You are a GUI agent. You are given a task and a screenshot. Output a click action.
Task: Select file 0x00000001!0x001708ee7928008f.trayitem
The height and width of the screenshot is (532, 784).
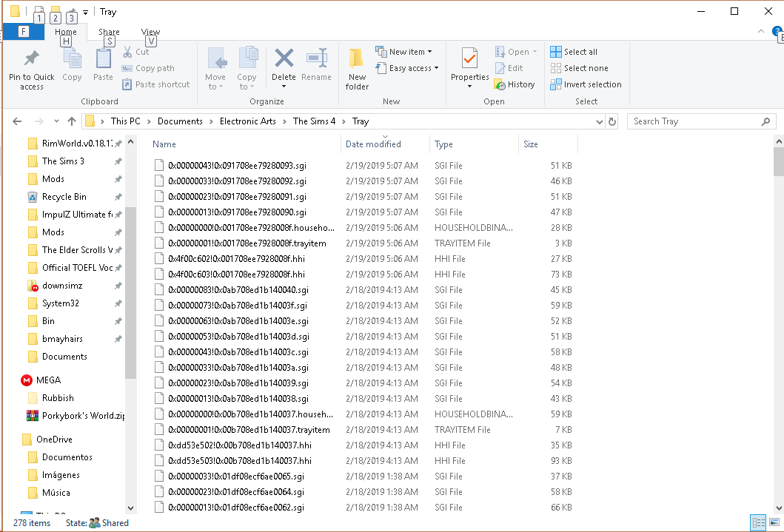click(x=247, y=243)
